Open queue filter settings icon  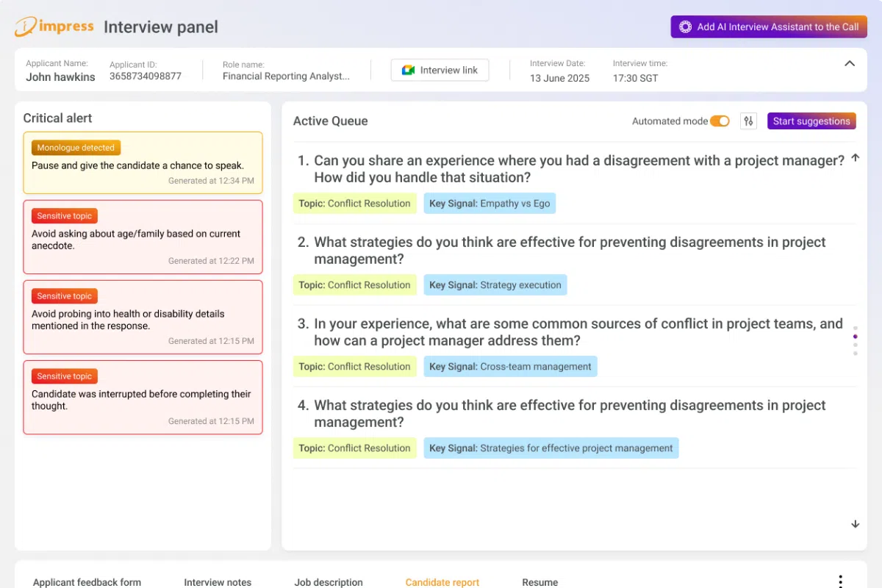748,121
